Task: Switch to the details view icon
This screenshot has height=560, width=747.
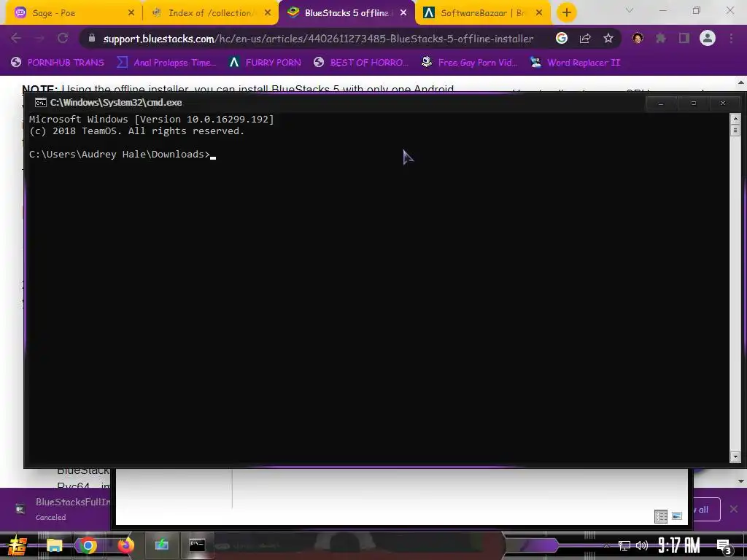Action: coord(661,516)
